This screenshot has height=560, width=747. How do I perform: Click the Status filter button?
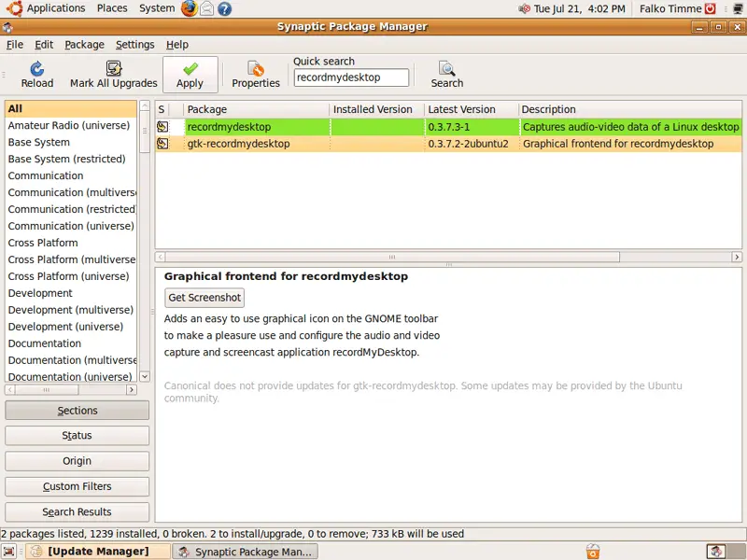[78, 436]
